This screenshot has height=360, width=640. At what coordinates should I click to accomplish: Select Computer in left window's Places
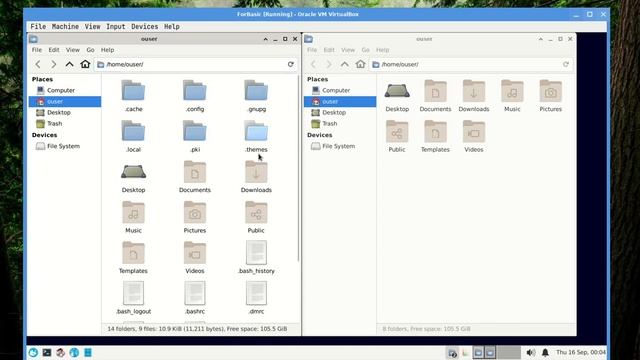pos(64,90)
